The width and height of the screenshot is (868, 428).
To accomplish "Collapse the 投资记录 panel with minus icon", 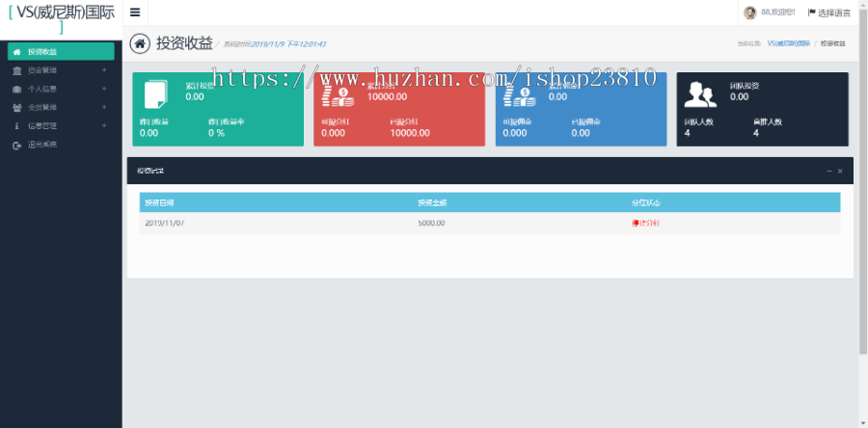I will tap(829, 172).
